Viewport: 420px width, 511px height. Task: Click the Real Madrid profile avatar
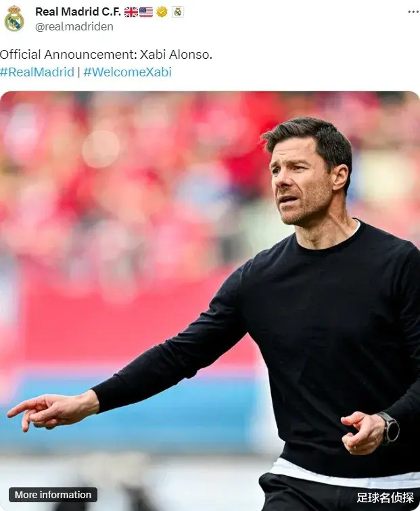click(x=14, y=18)
